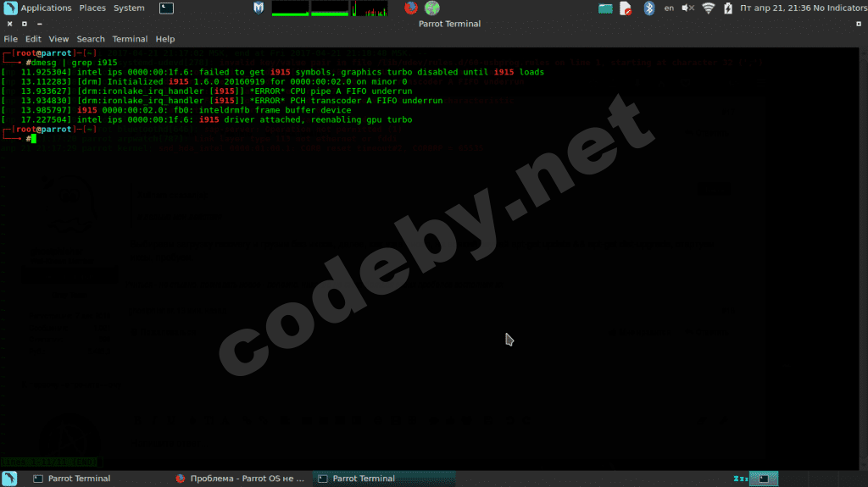This screenshot has height=487, width=868.
Task: Open the battery power indicator
Action: (x=728, y=8)
